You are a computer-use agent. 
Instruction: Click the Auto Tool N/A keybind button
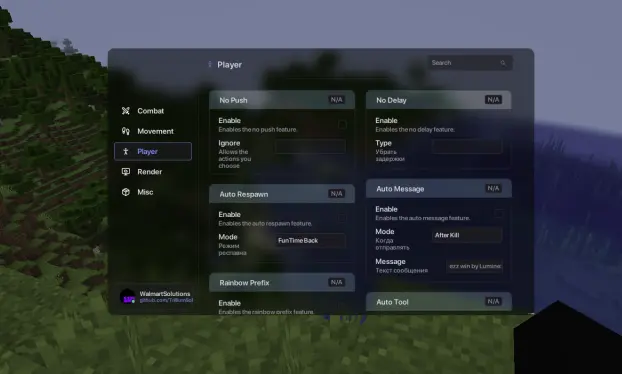[x=493, y=301]
